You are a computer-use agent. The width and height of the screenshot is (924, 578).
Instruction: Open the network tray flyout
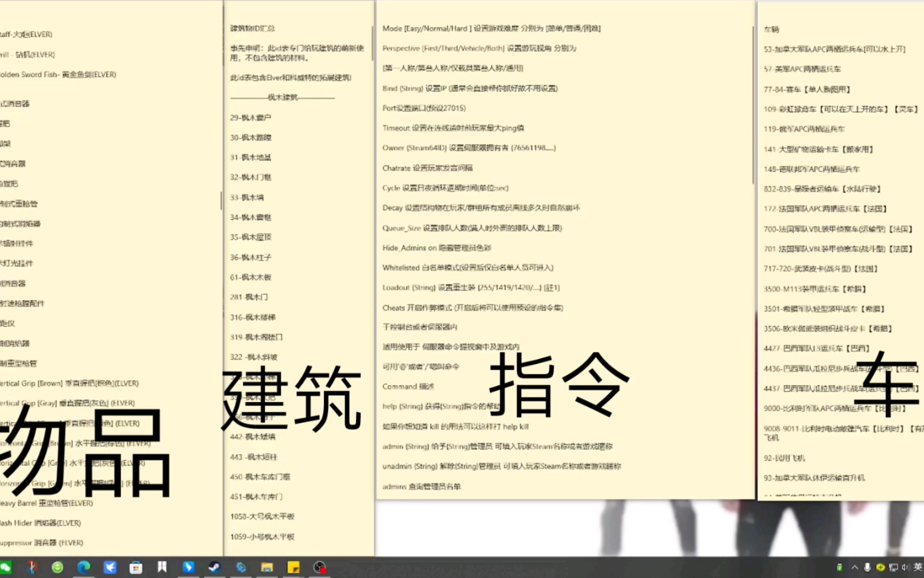coord(894,567)
